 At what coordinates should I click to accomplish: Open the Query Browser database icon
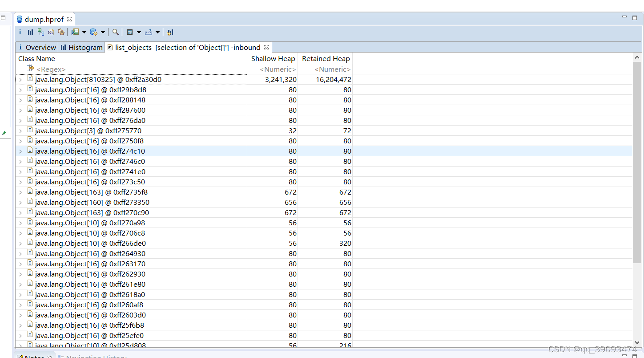pos(93,32)
